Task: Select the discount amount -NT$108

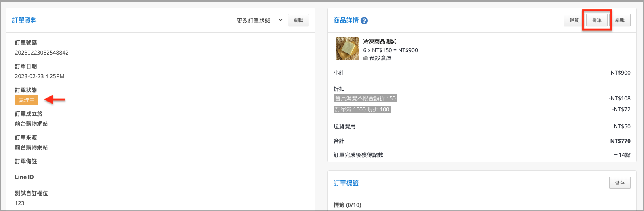Action: click(x=620, y=98)
